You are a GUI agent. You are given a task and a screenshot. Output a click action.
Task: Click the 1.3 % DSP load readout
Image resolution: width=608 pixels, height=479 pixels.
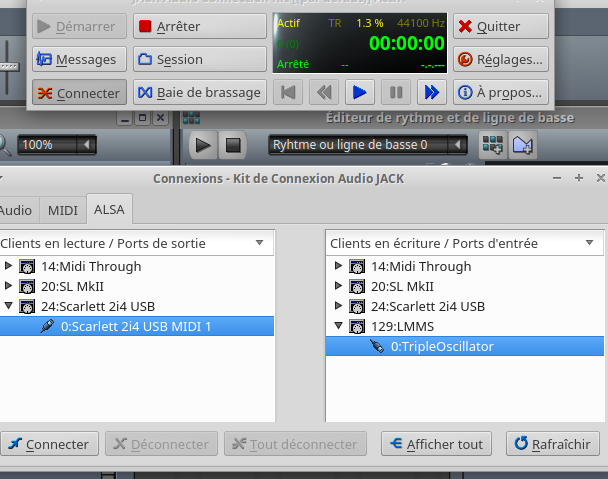tap(370, 23)
